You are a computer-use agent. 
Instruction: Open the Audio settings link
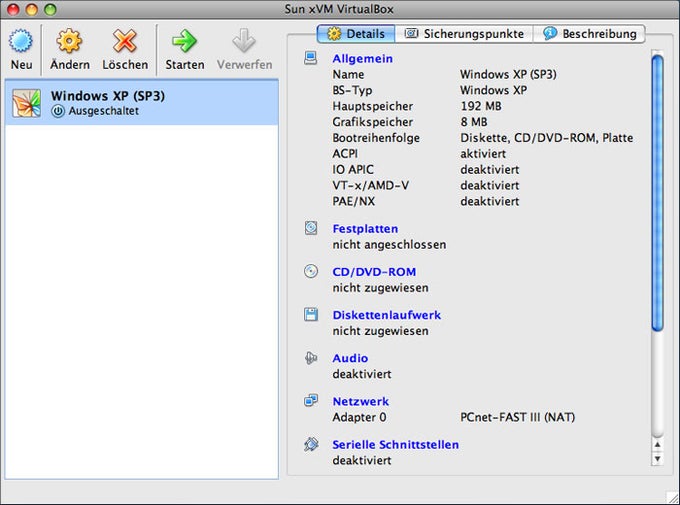tap(350, 358)
